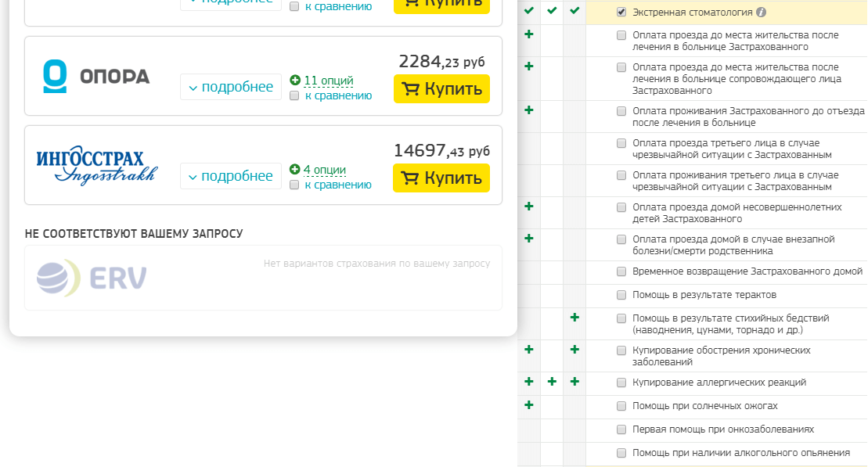Click the first green plus in Купирование аллергических реакций row
The height and width of the screenshot is (467, 868).
529,382
